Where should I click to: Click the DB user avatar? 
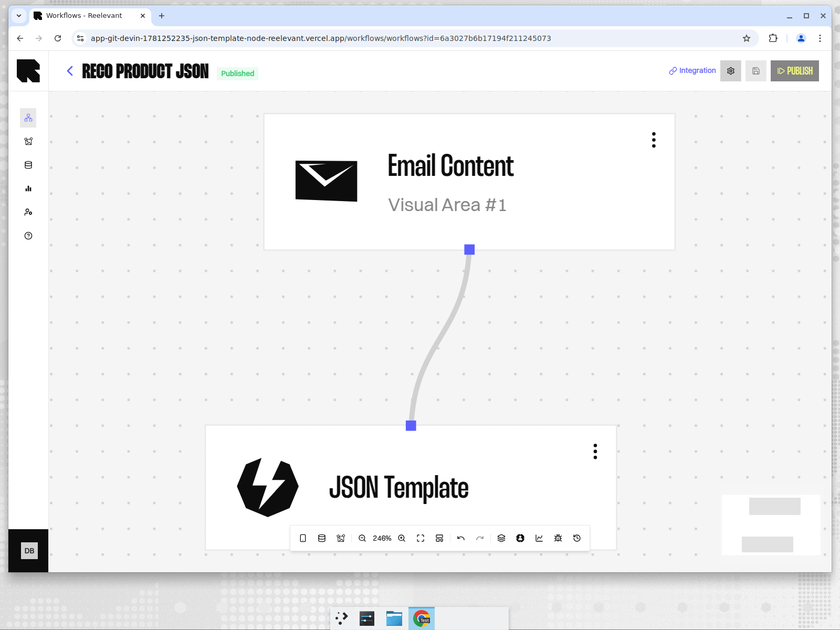coord(29,551)
